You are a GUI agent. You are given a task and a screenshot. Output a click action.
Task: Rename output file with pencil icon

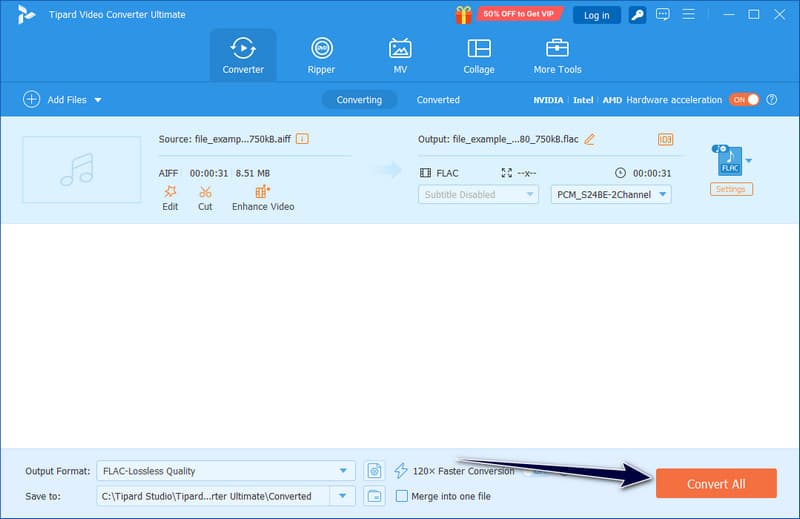click(590, 139)
